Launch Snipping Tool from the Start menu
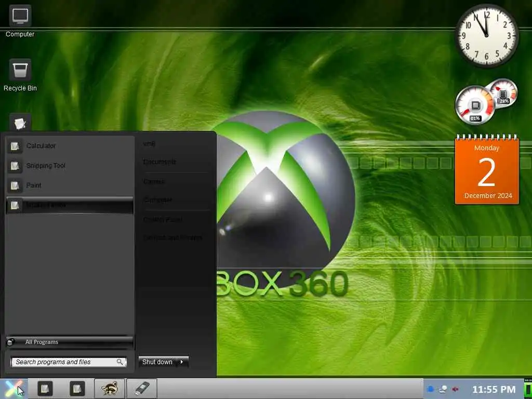Screen dimensions: 532x399 pos(70,166)
